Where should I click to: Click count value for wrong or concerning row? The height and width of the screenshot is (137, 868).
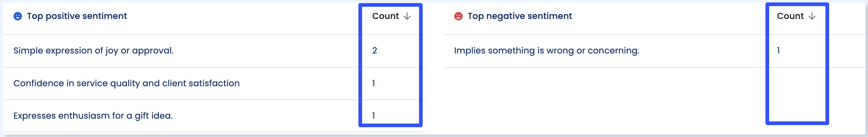click(778, 50)
